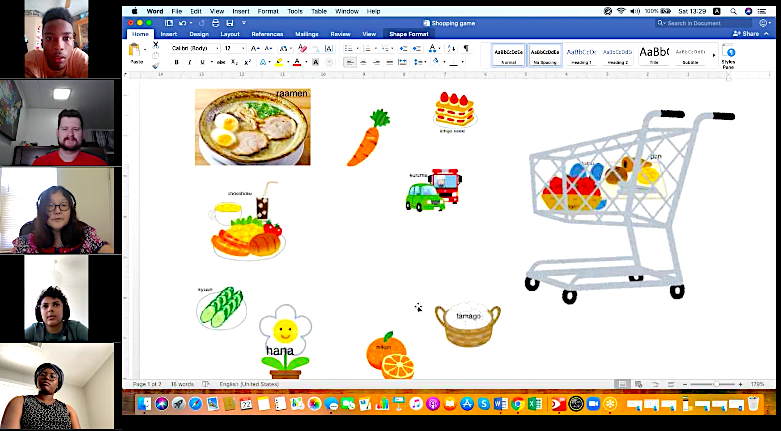This screenshot has height=431, width=781.
Task: Toggle Bold formatting
Action: pyautogui.click(x=176, y=62)
